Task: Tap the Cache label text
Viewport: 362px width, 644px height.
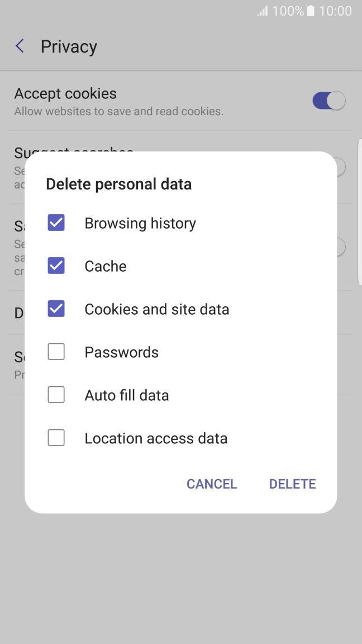Action: coord(105,266)
